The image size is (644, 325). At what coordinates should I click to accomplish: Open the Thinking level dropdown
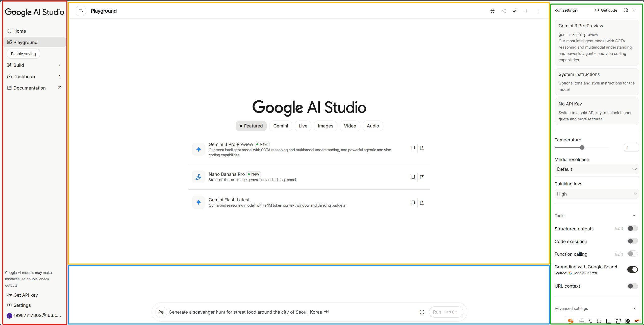coord(597,194)
